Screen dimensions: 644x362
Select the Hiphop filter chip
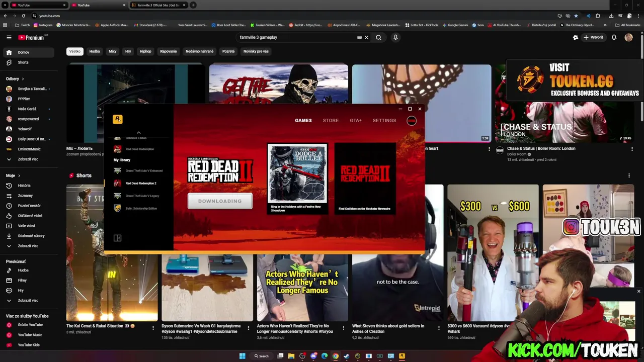[x=145, y=51]
